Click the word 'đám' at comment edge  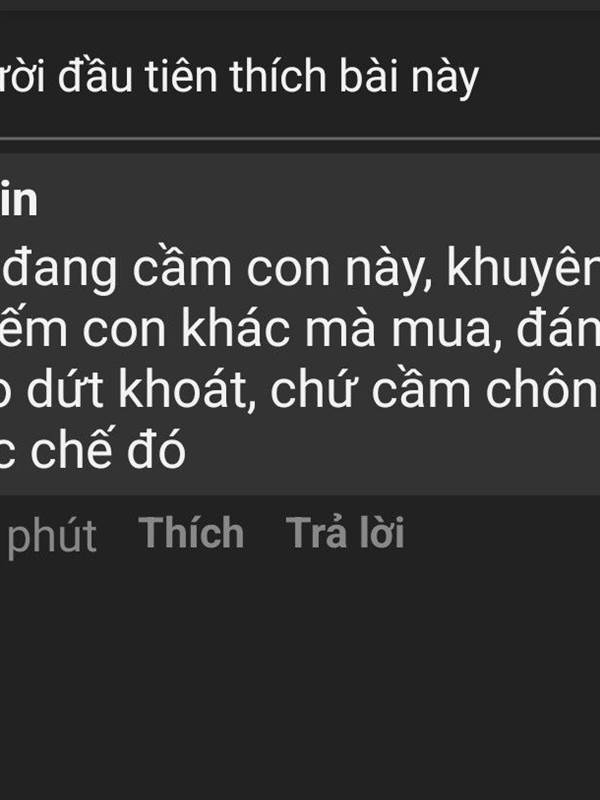[x=558, y=330]
